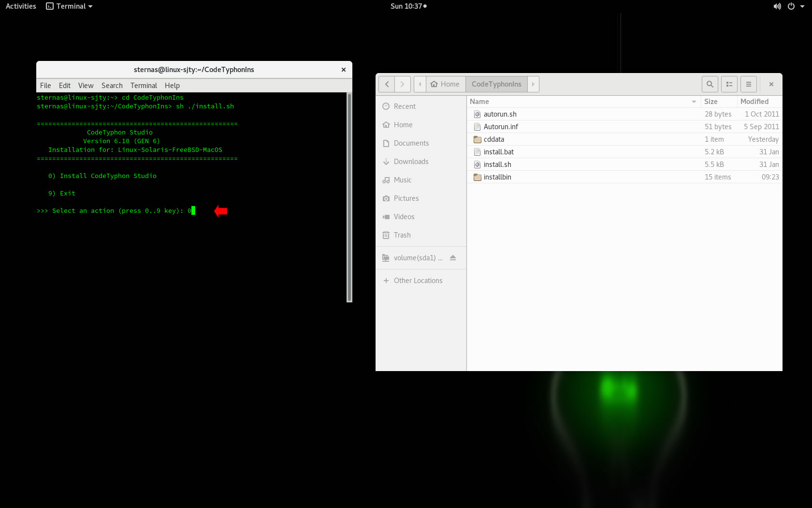Click the Pictures camera icon in sidebar
This screenshot has height=508, width=812.
pos(386,198)
